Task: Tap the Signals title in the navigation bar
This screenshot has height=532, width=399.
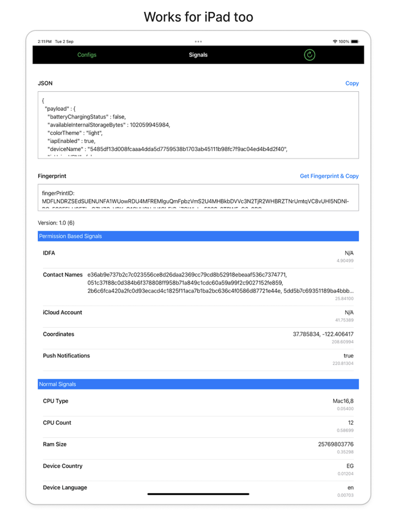Action: 198,55
